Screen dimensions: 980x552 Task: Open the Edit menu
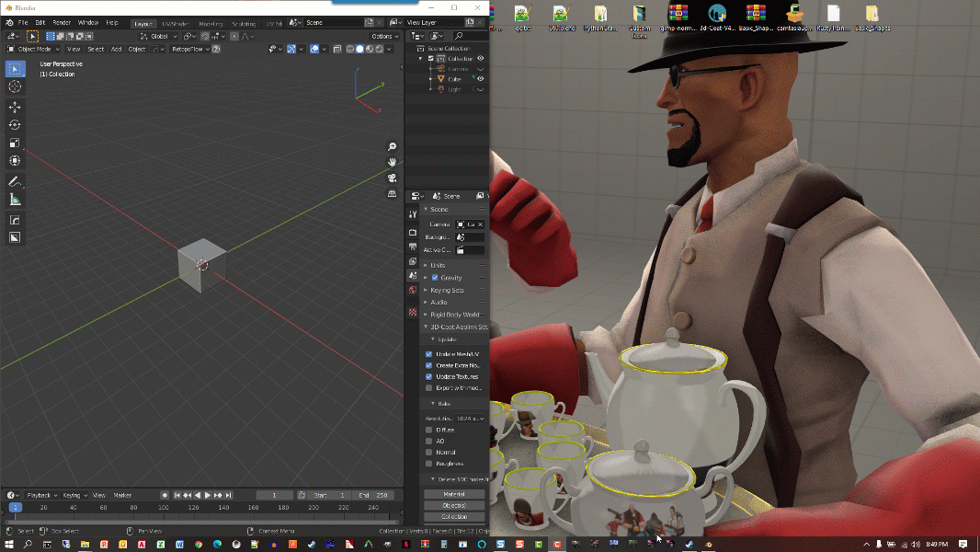click(40, 22)
